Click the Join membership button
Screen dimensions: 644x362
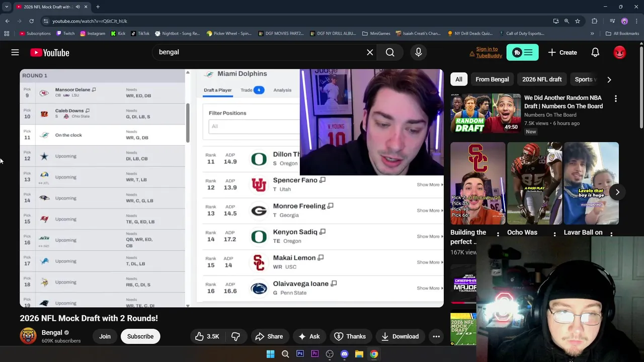click(105, 336)
